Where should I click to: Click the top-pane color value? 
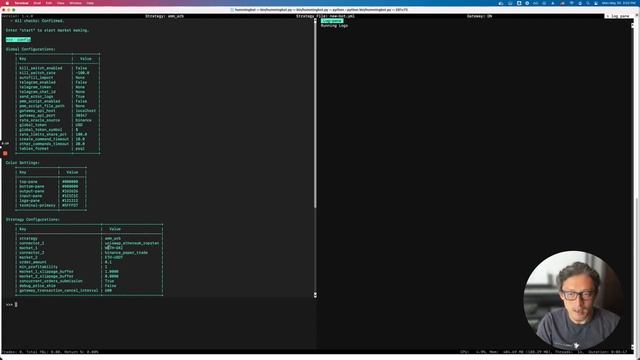(x=70, y=182)
